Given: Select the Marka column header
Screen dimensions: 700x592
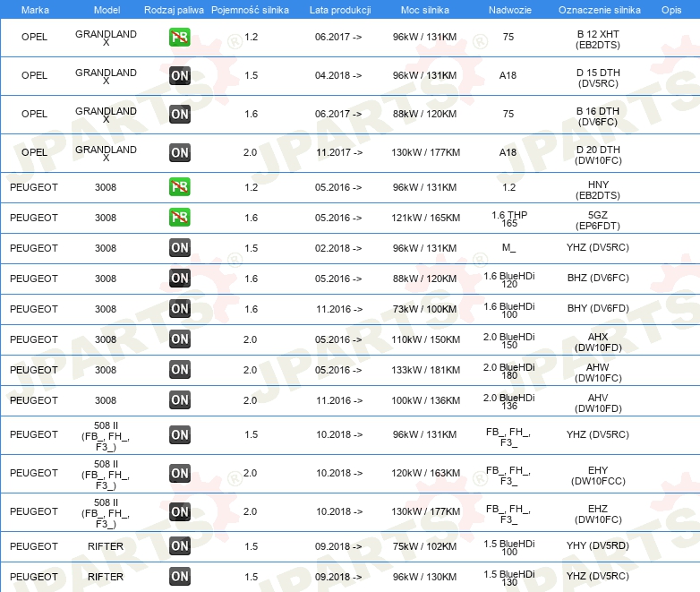Looking at the screenshot, I should coord(35,10).
